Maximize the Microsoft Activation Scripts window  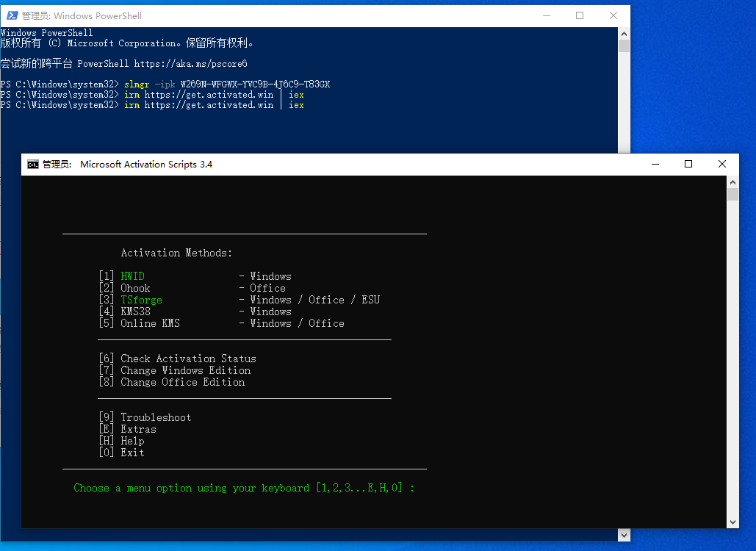(688, 164)
